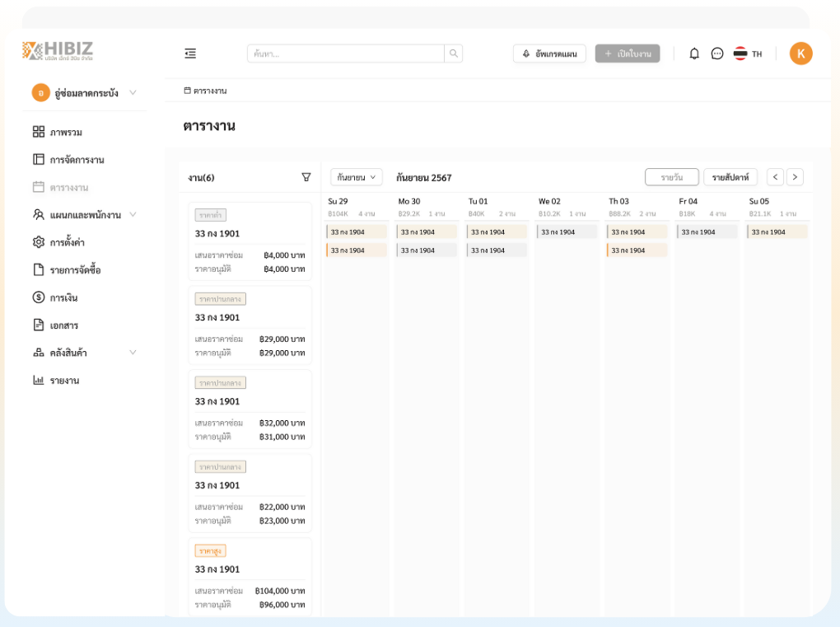Open ภาพรวม overview menu item
The height and width of the screenshot is (627, 840).
[x=66, y=132]
